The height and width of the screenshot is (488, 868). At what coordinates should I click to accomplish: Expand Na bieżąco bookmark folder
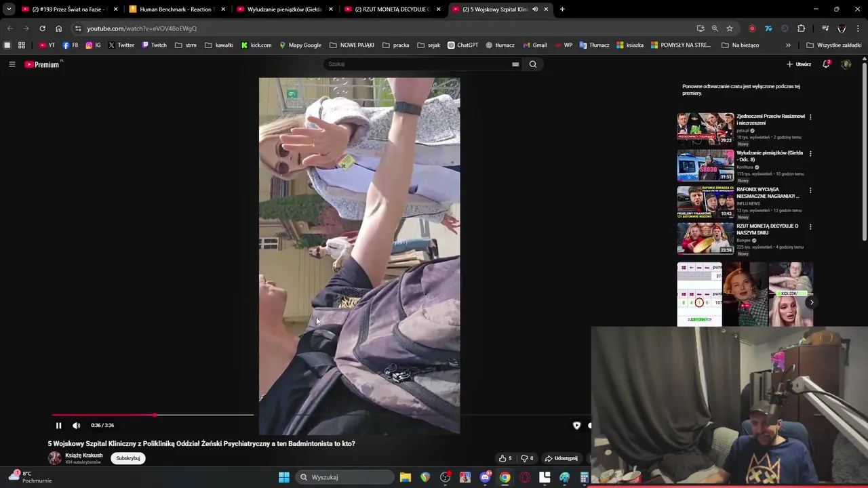tap(741, 45)
